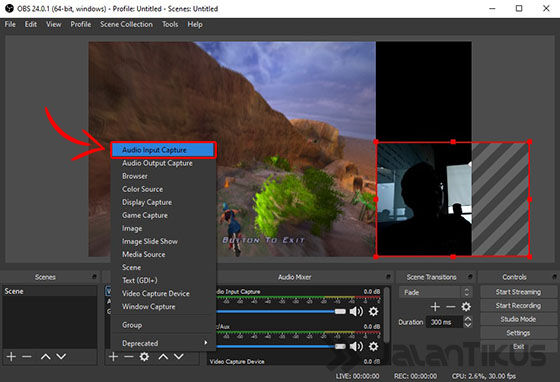Undock the Controls panel
Screen dimensions: 560x382
tap(555, 277)
